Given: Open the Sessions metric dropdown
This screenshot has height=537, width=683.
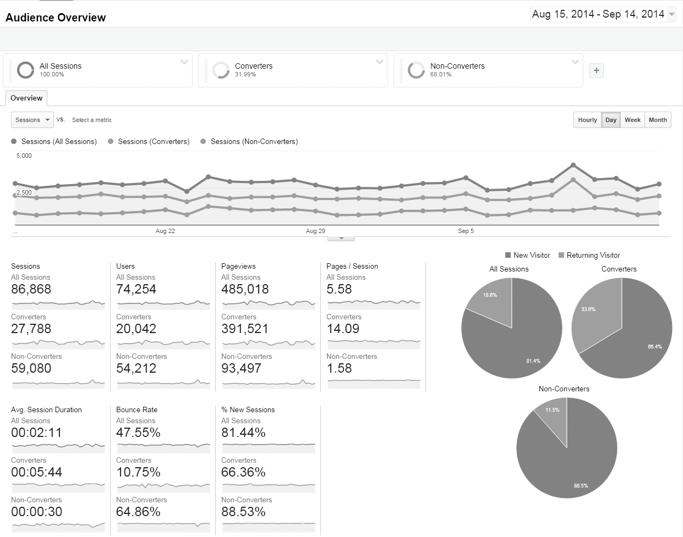Looking at the screenshot, I should coord(32,120).
